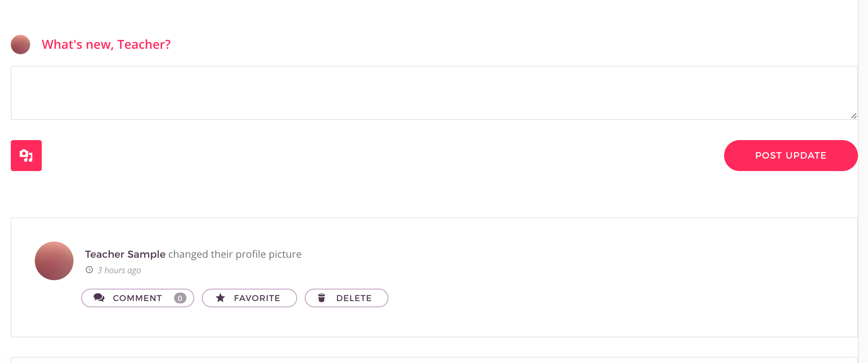The width and height of the screenshot is (868, 363).
Task: Open Teacher Sample's large profile avatar
Action: [54, 261]
